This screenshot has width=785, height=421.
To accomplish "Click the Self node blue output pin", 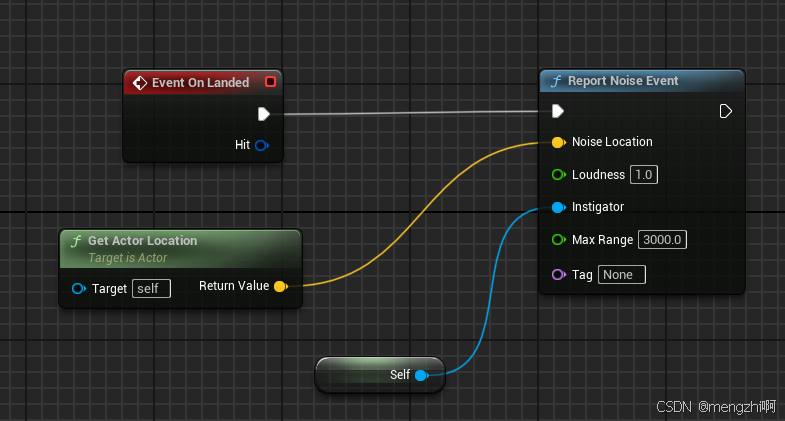I will click(x=422, y=375).
